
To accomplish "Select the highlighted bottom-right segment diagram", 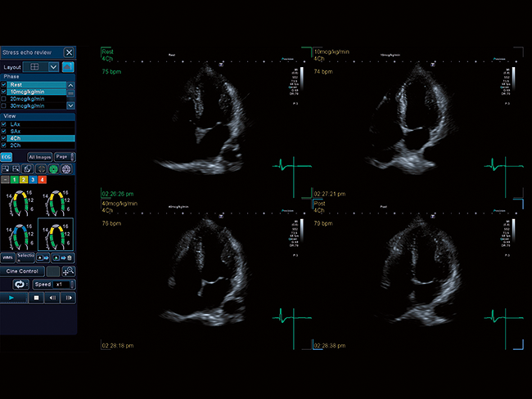I will pyautogui.click(x=56, y=235).
